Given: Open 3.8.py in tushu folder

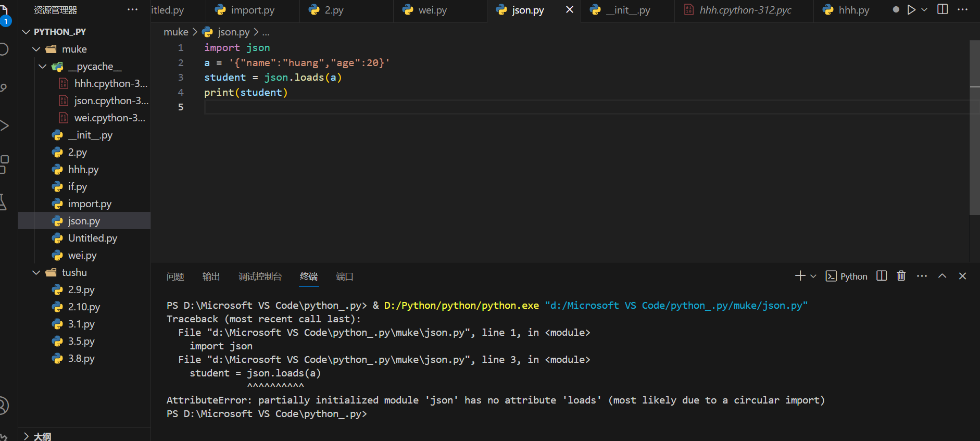Looking at the screenshot, I should (x=84, y=358).
